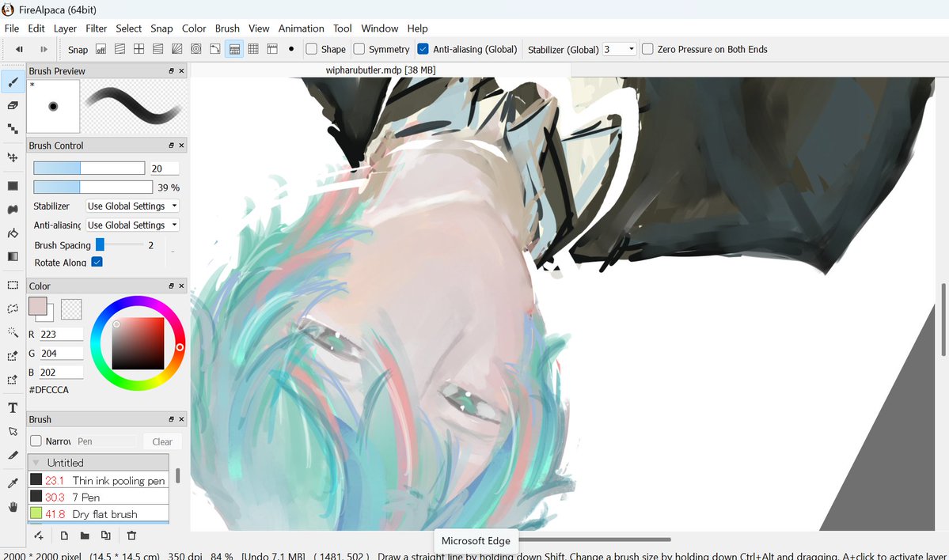Image resolution: width=949 pixels, height=560 pixels.
Task: Toggle the Symmetry checkbox
Action: pos(359,49)
